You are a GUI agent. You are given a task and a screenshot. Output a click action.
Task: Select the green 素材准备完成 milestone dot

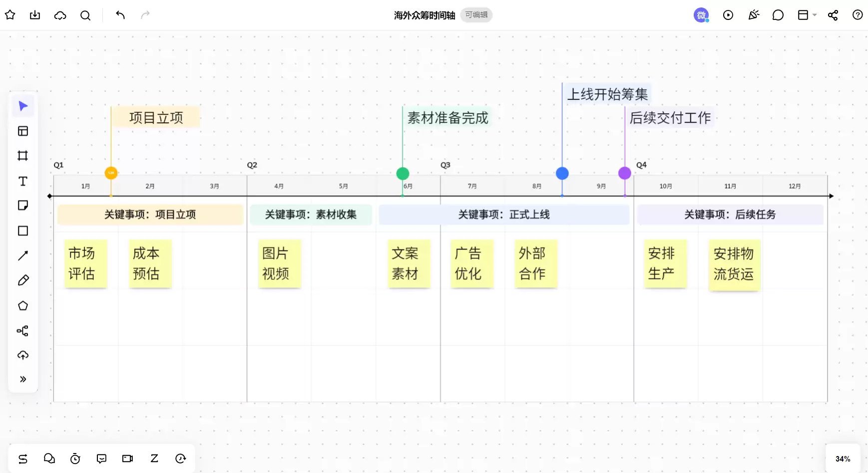point(403,174)
